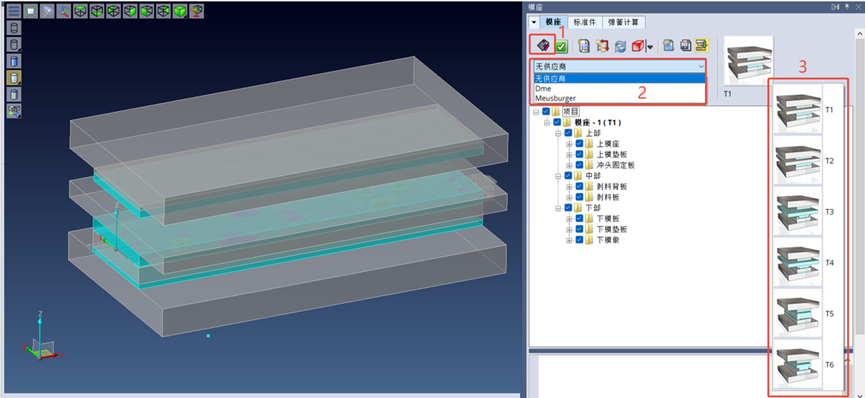865x398 pixels.
Task: Collapse the 项目 root node
Action: click(x=536, y=112)
